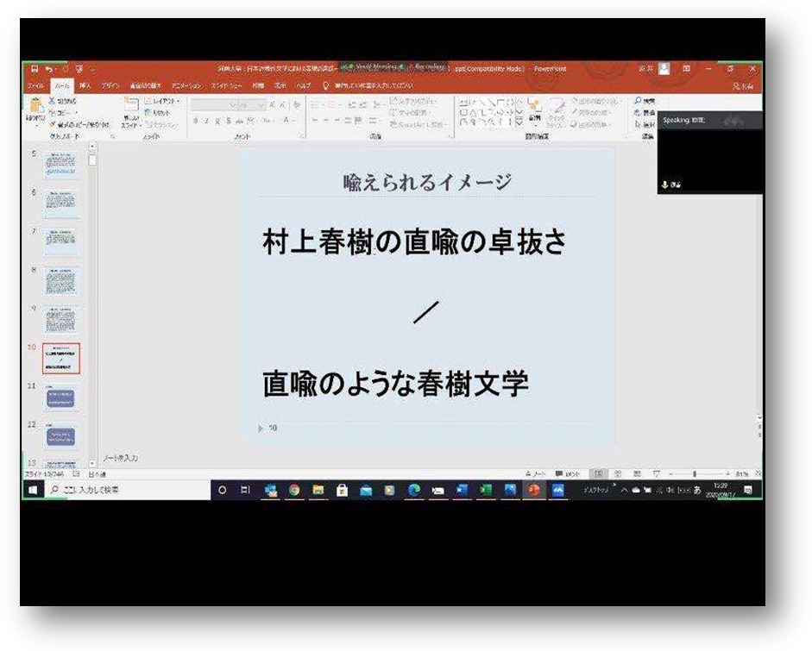Open Replace (置換) in editing group
812x651 pixels.
coord(645,112)
